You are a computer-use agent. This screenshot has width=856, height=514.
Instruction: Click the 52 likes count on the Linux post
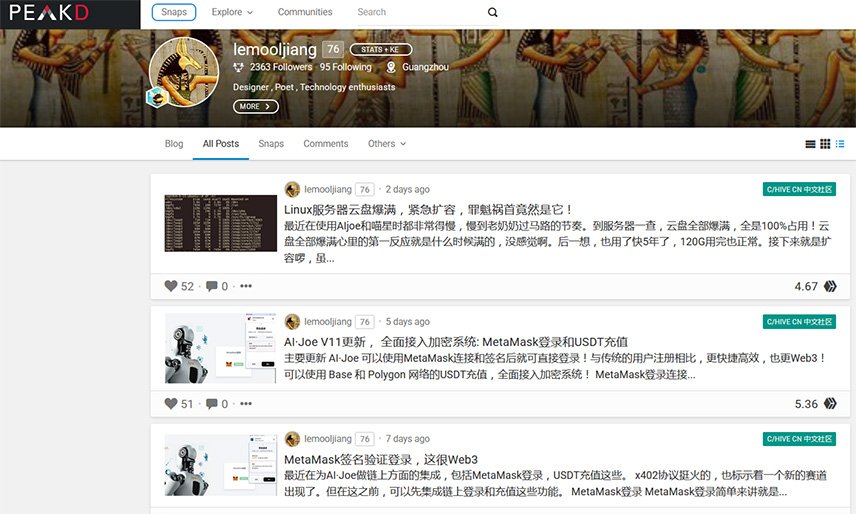(x=187, y=286)
